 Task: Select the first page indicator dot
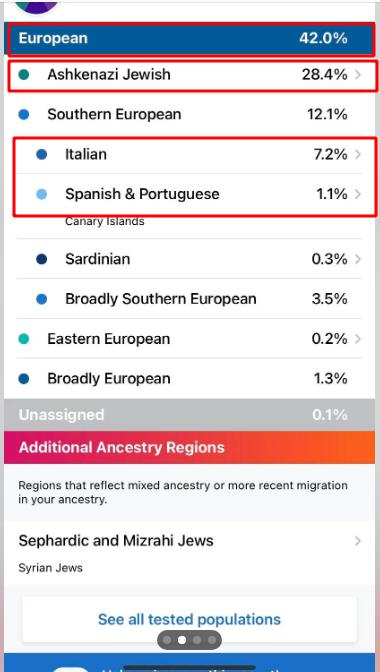pyautogui.click(x=167, y=640)
